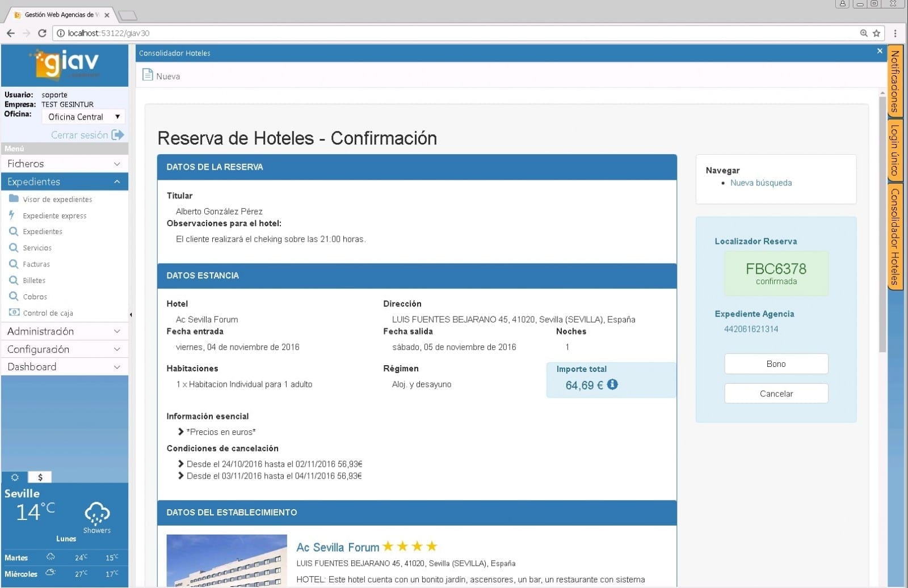Click the Billetes magnifier icon

[x=14, y=280]
